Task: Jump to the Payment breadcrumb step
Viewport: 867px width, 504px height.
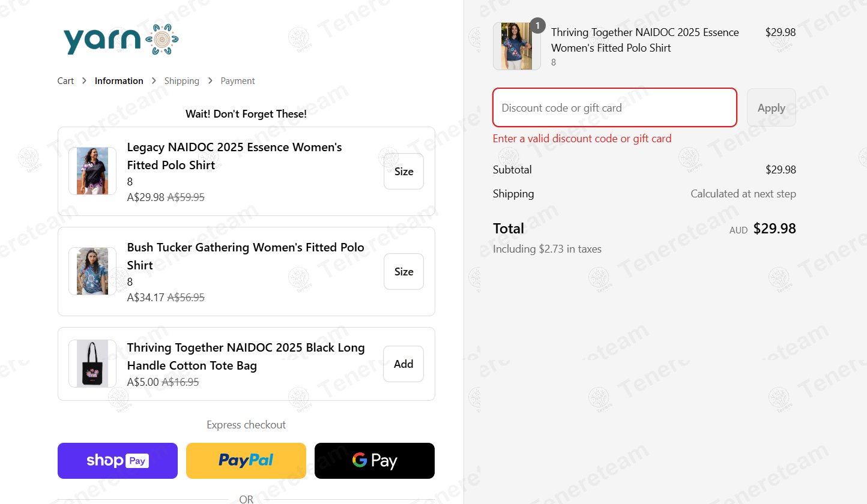Action: pos(237,81)
